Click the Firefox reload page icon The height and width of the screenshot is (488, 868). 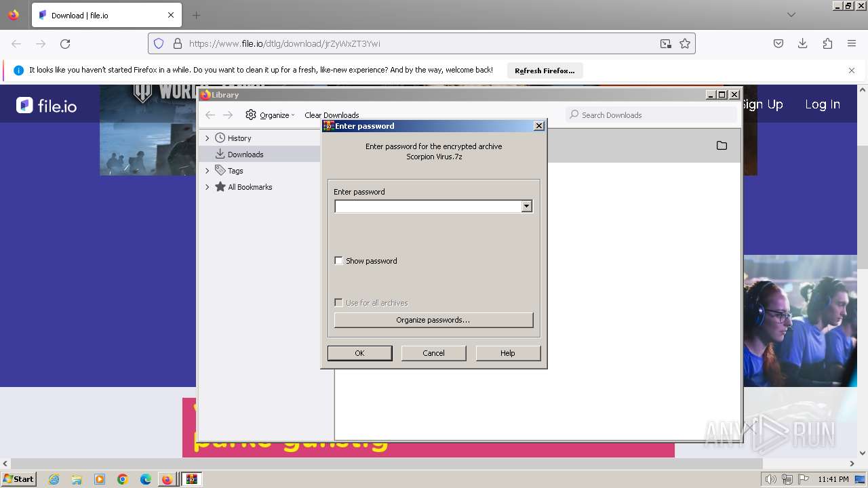click(65, 43)
